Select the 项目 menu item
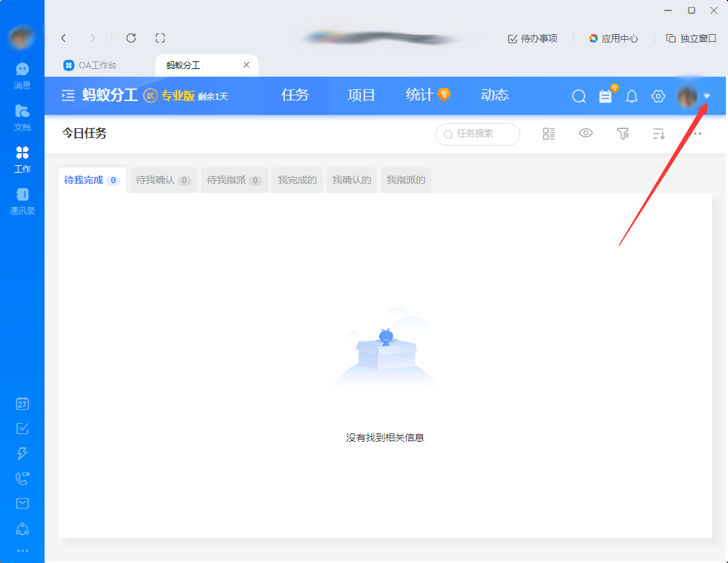The image size is (728, 563). coord(360,95)
